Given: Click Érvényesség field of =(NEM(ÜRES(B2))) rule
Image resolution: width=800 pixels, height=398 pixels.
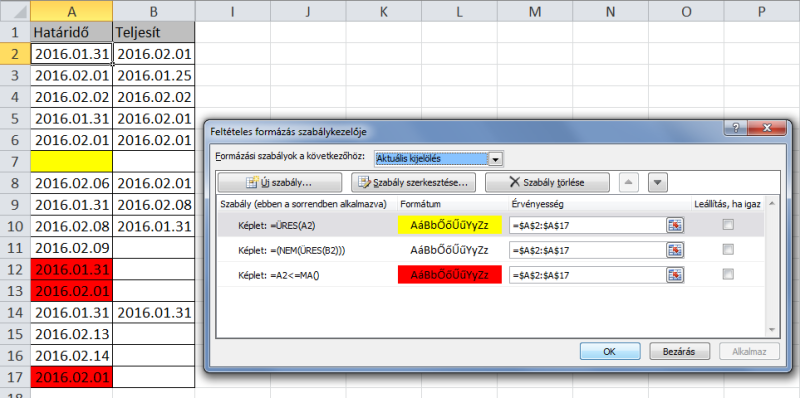Looking at the screenshot, I should [x=588, y=250].
